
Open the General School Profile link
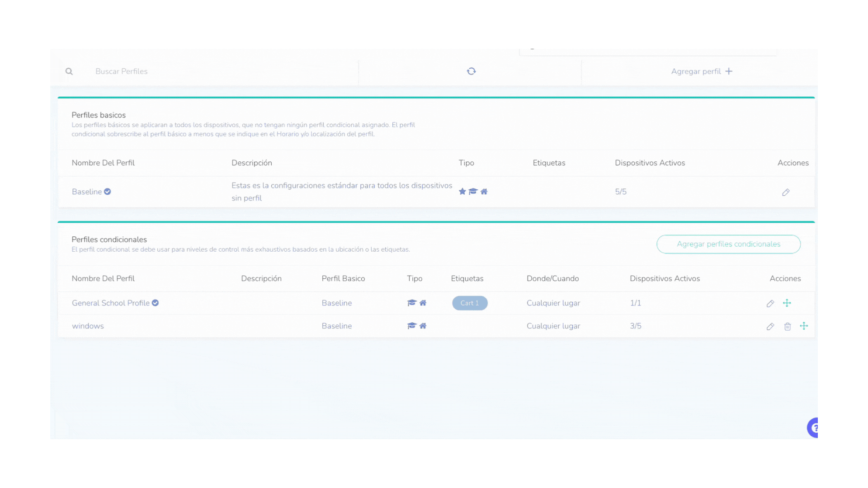[111, 303]
